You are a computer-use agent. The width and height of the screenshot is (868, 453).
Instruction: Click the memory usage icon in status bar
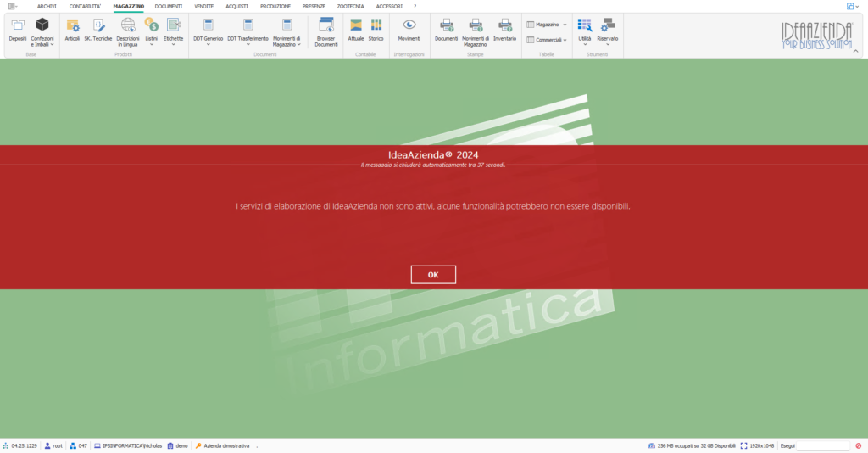pos(652,446)
